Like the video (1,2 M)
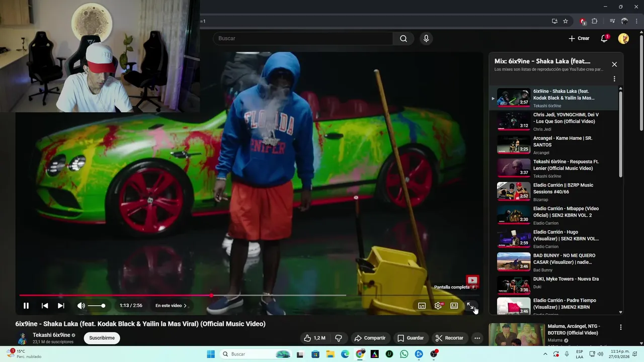 coord(315,338)
